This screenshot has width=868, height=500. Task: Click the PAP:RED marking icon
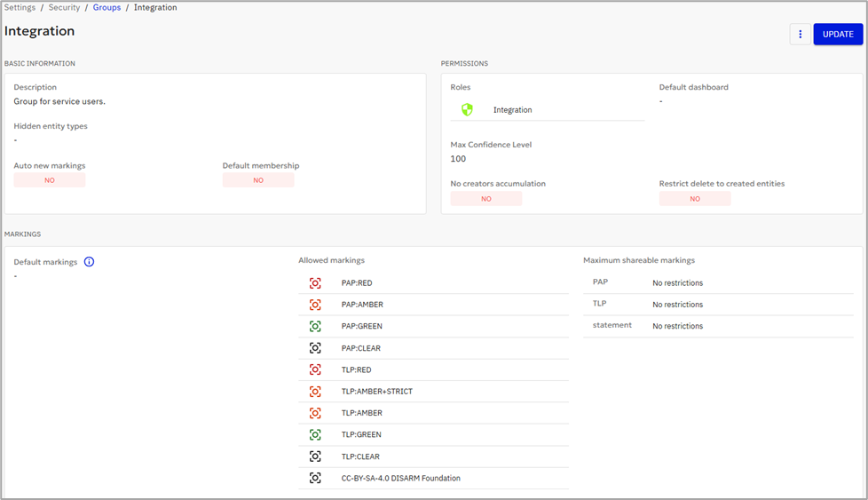coord(315,283)
